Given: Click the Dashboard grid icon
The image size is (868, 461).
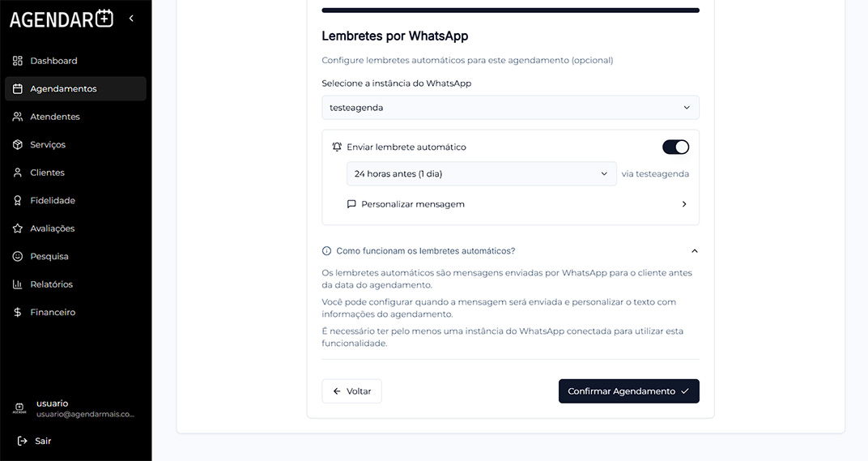Looking at the screenshot, I should (18, 61).
